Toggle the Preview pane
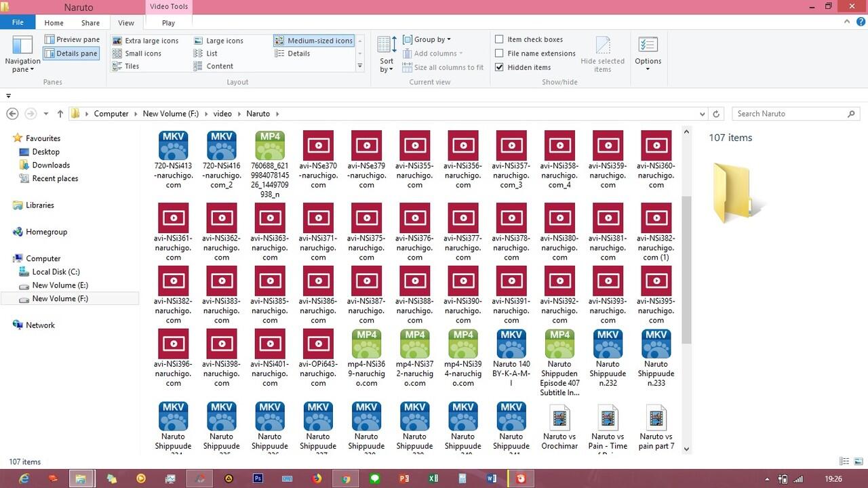The image size is (868, 488). 72,39
